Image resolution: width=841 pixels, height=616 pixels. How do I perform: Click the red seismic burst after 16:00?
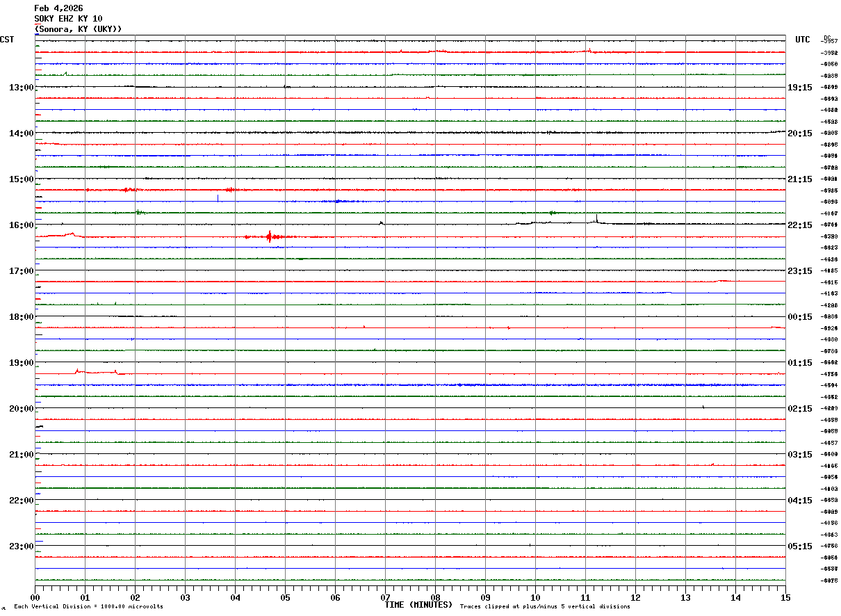click(x=270, y=236)
